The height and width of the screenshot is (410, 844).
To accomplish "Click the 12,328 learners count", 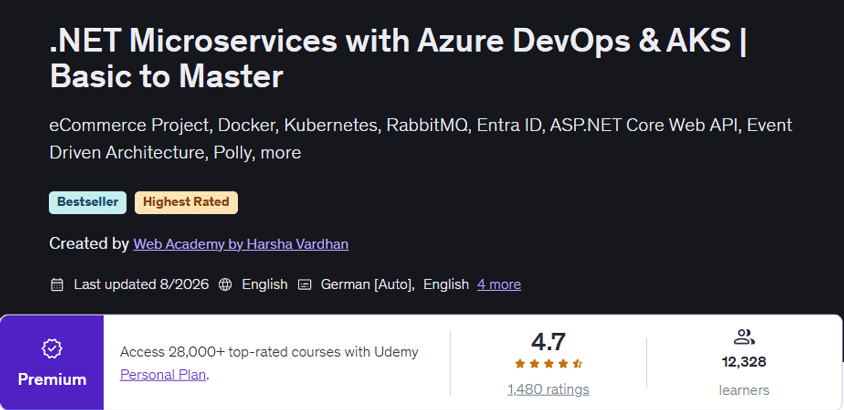I will [744, 362].
